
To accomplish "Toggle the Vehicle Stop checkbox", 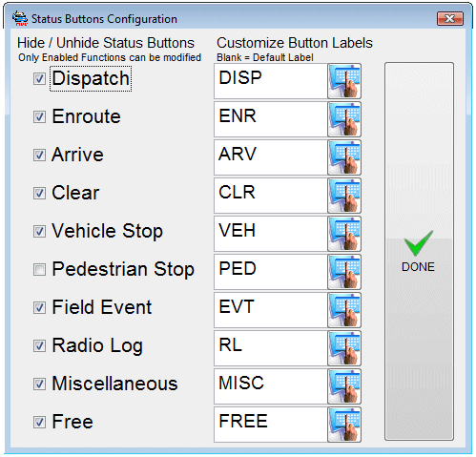I will coord(39,231).
